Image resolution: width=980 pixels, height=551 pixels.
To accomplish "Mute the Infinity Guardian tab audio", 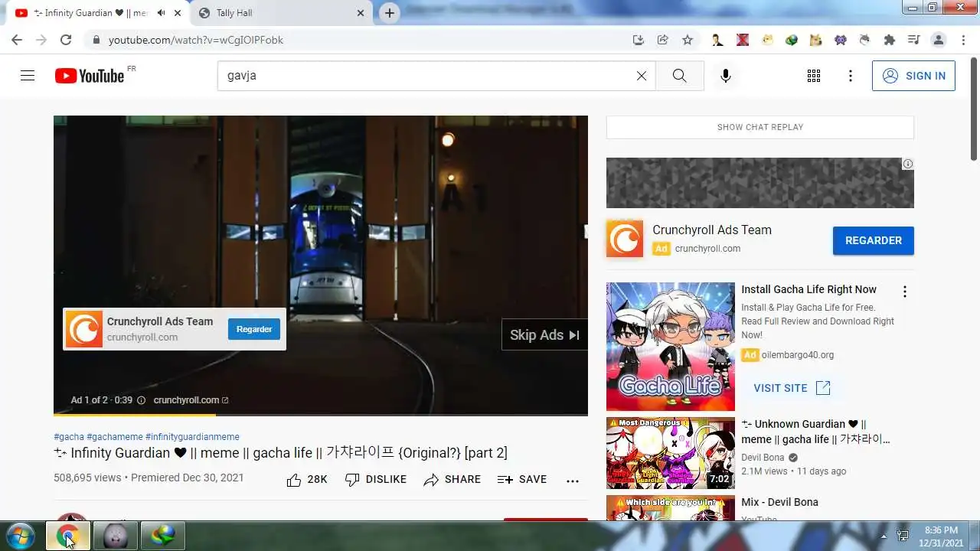I will pos(161,13).
